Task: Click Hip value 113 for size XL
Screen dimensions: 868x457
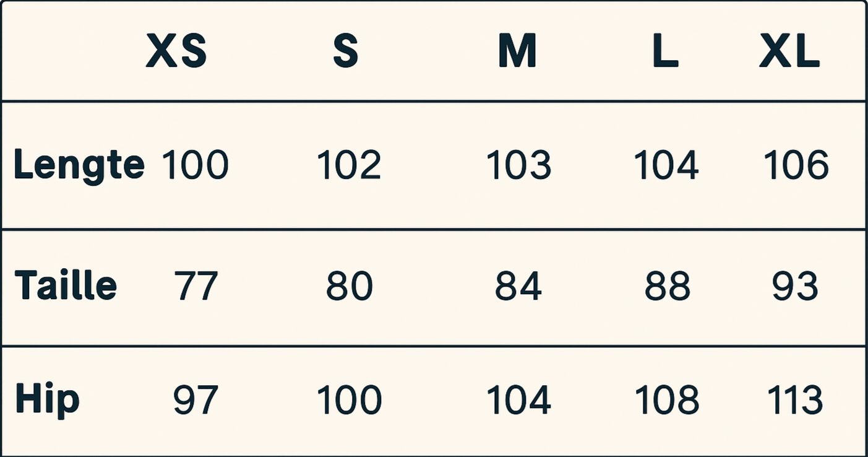Action: [796, 400]
